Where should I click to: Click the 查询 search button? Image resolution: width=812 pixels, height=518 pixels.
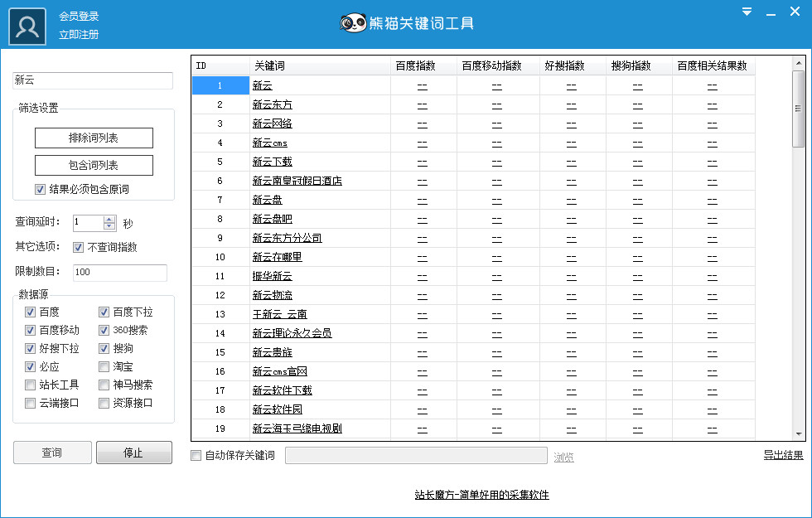click(52, 453)
